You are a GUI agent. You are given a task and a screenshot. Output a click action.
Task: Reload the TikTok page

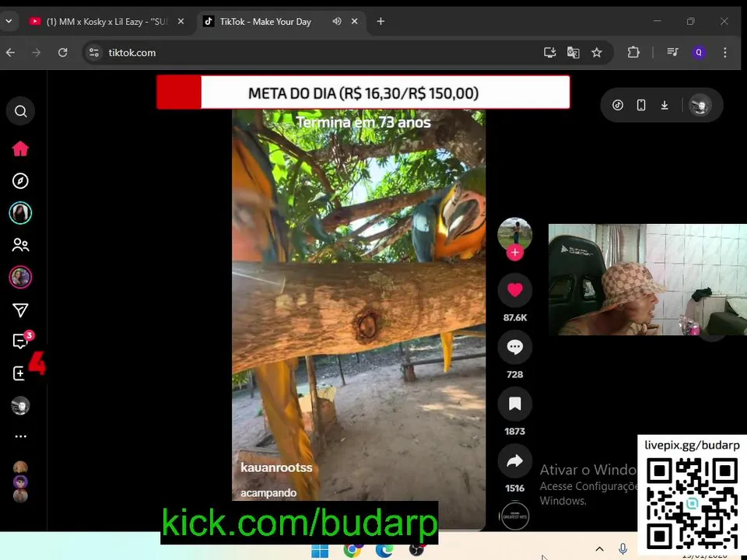pos(62,52)
